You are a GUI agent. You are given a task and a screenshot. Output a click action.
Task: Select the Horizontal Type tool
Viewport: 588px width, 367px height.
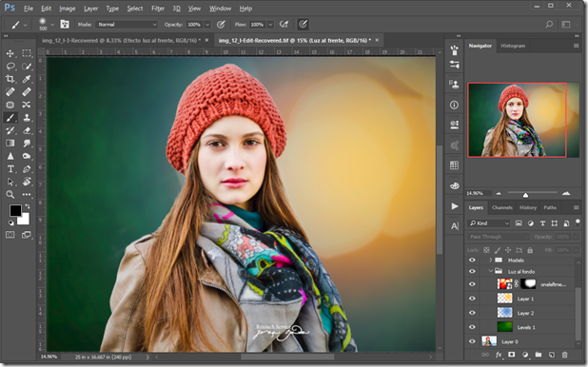[10, 169]
